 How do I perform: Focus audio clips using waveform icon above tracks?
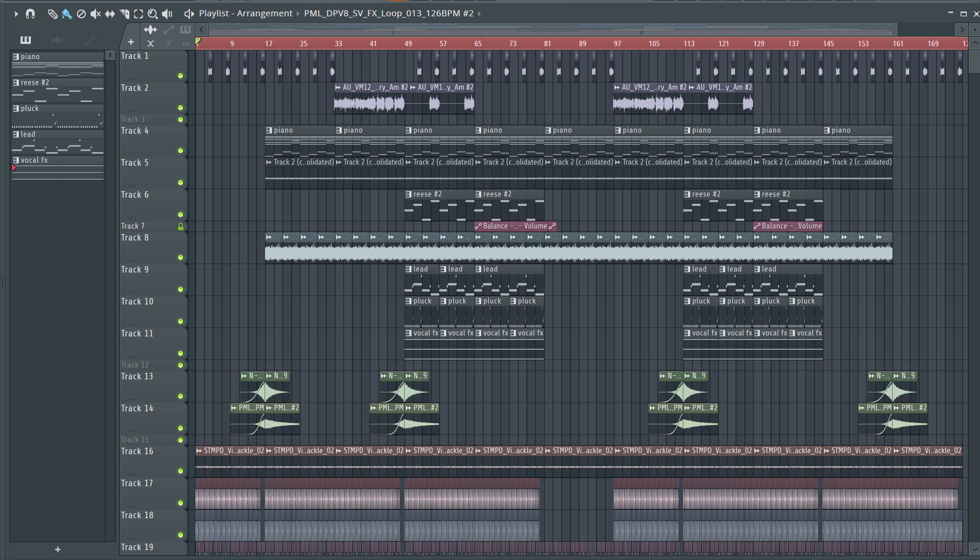pyautogui.click(x=150, y=30)
